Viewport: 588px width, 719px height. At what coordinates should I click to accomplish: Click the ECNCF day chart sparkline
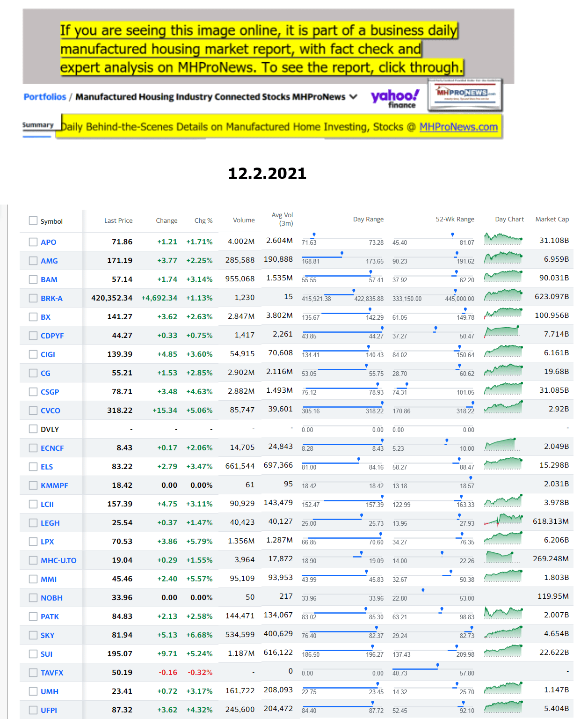[x=503, y=444]
